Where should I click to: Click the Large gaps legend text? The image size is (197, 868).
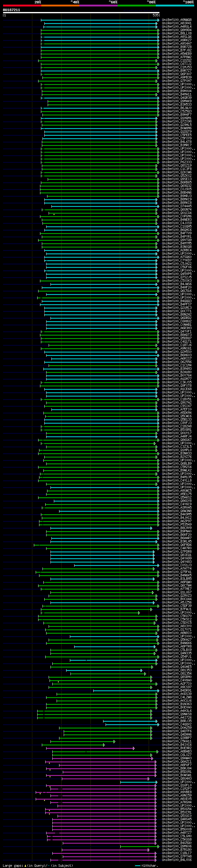(x=38, y=865)
